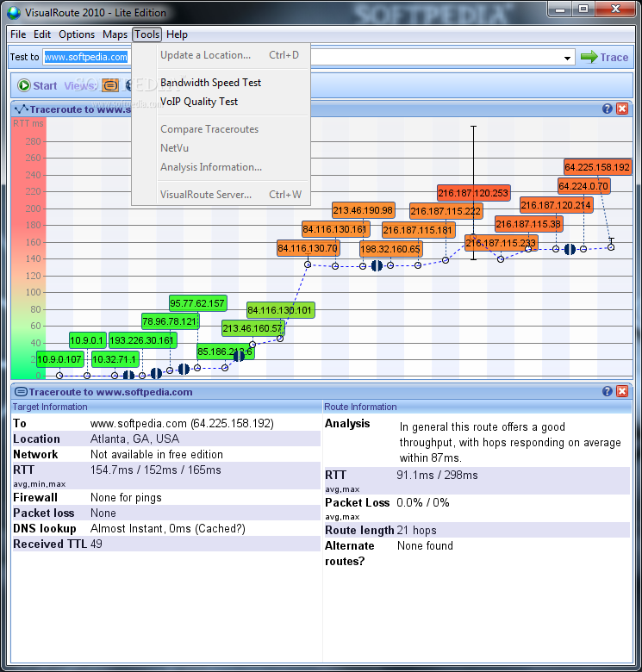Viewport: 642px width, 672px height.
Task: Select hop label 84.116.130.161
Action: pos(335,229)
